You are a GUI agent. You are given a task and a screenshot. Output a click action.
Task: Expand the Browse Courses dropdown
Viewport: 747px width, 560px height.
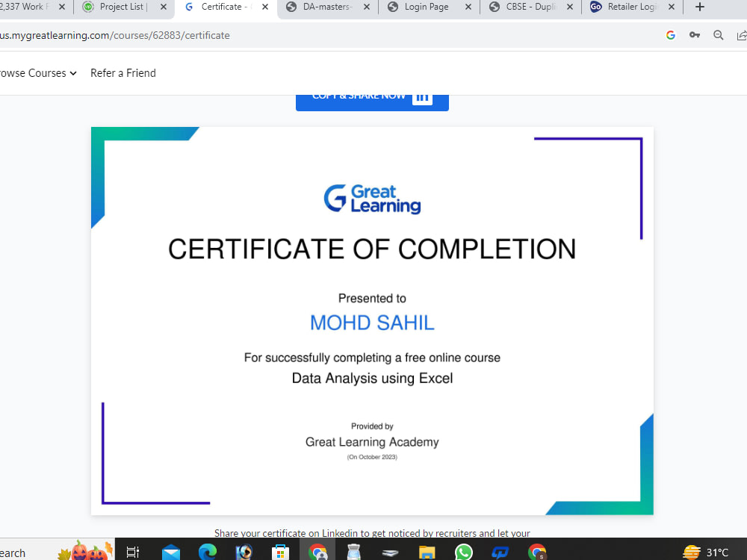point(38,73)
